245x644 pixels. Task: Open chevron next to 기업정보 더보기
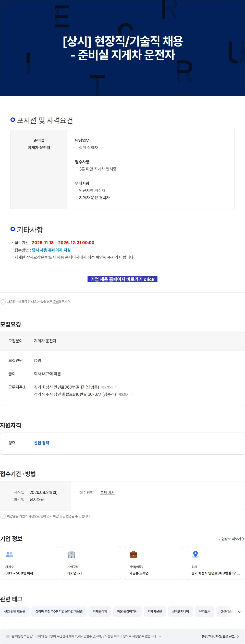coord(243,539)
